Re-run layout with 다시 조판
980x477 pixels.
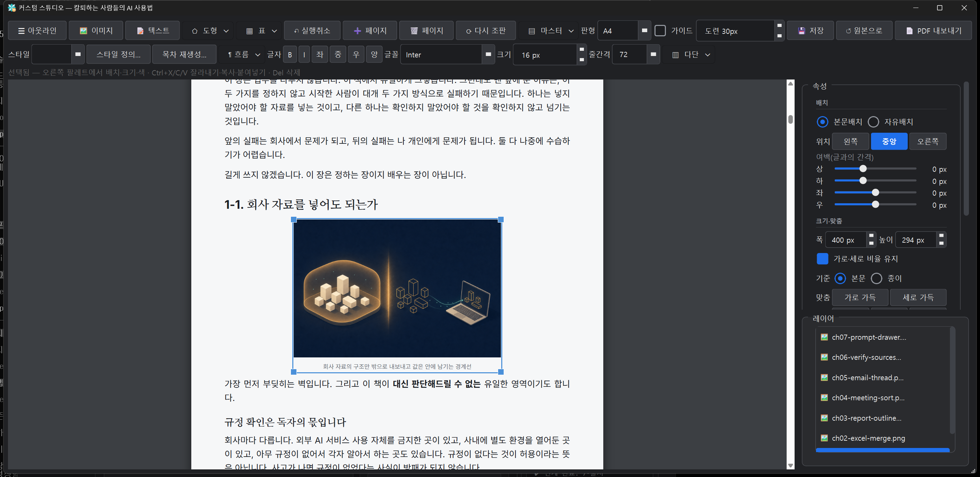point(486,30)
